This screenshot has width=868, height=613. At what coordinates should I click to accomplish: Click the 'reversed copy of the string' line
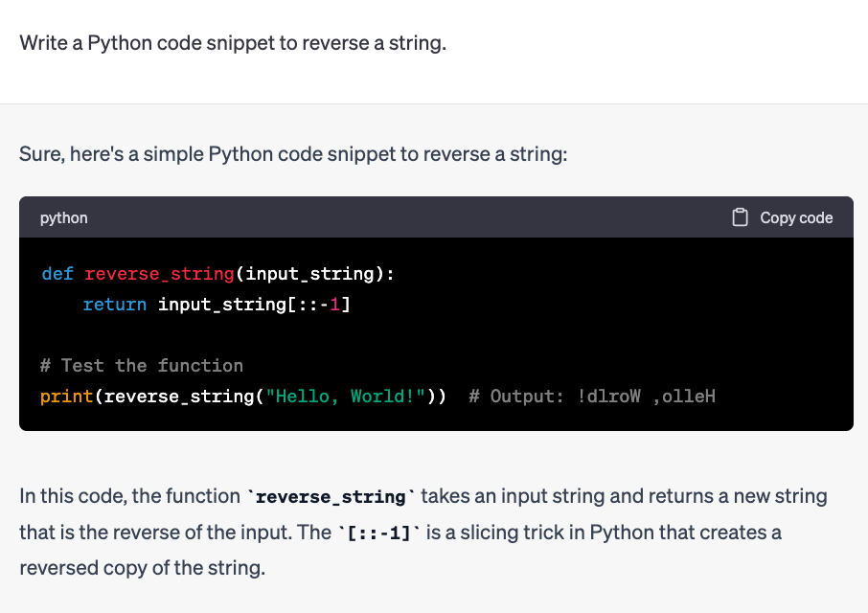point(142,568)
